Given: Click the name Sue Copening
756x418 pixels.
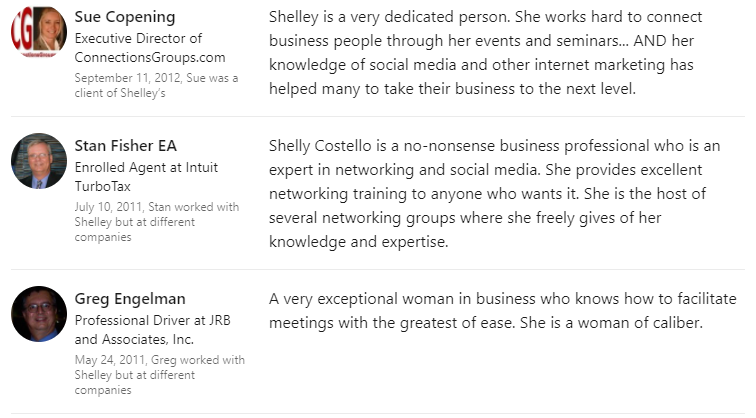Looking at the screenshot, I should point(125,17).
